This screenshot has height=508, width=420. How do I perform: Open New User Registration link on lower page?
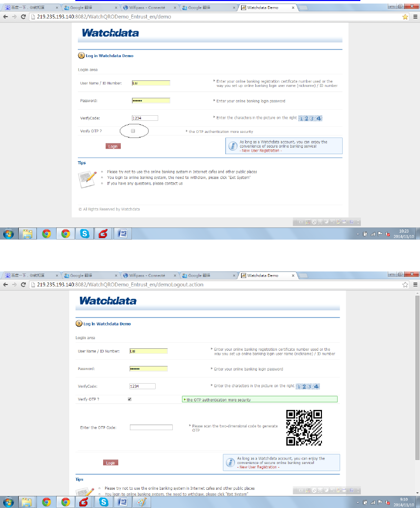click(258, 467)
